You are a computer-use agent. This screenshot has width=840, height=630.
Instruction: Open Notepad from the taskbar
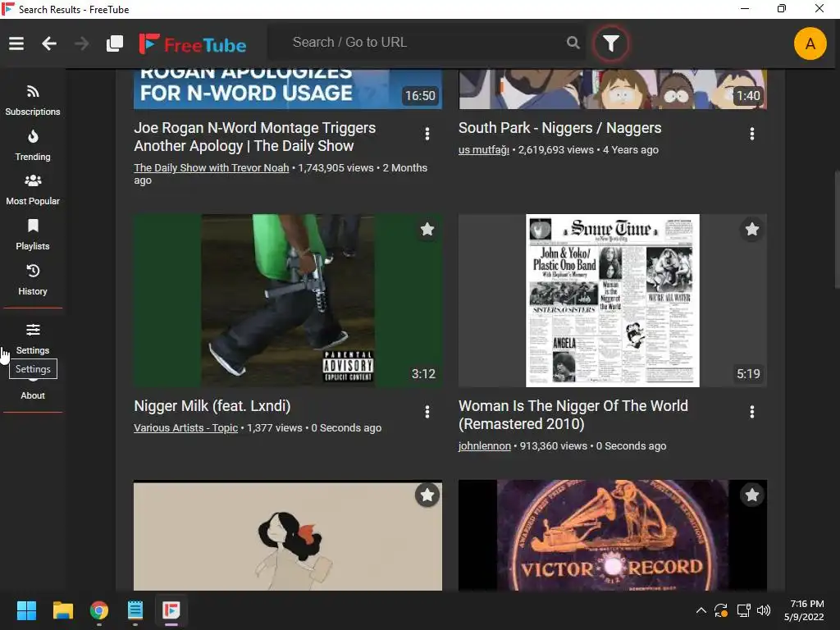coord(135,610)
